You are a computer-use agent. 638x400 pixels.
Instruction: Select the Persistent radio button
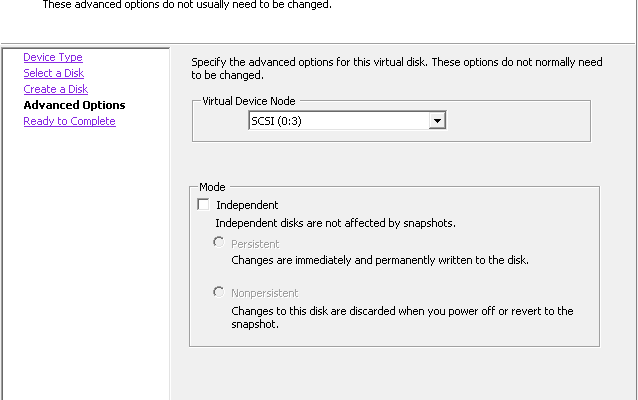218,243
